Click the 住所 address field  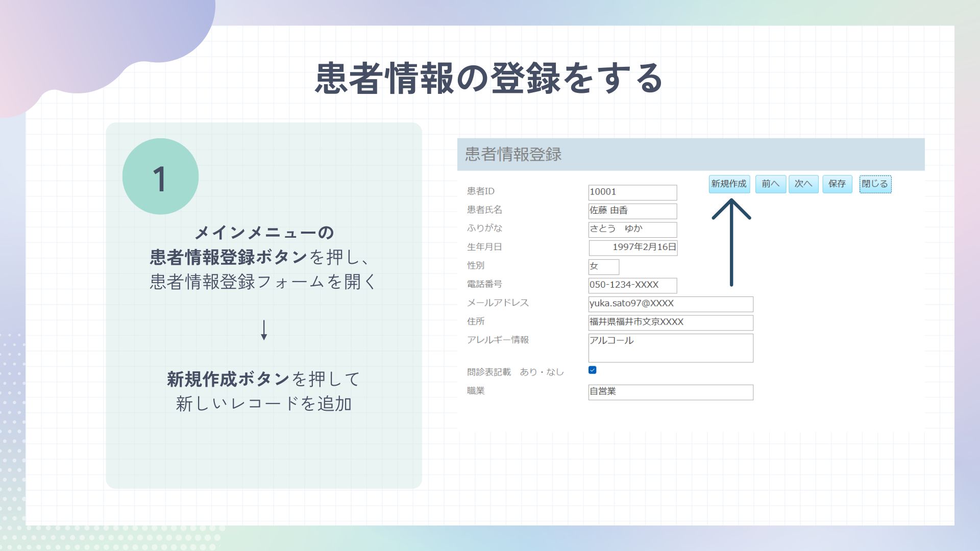point(670,322)
